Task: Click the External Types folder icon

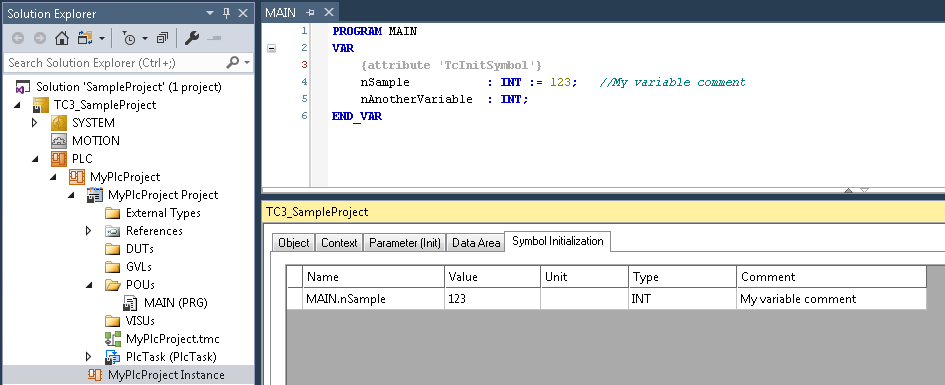Action: [113, 213]
